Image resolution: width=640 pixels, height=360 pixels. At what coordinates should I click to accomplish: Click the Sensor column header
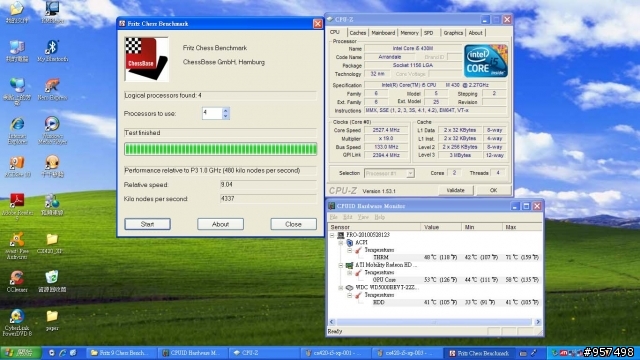(374, 227)
